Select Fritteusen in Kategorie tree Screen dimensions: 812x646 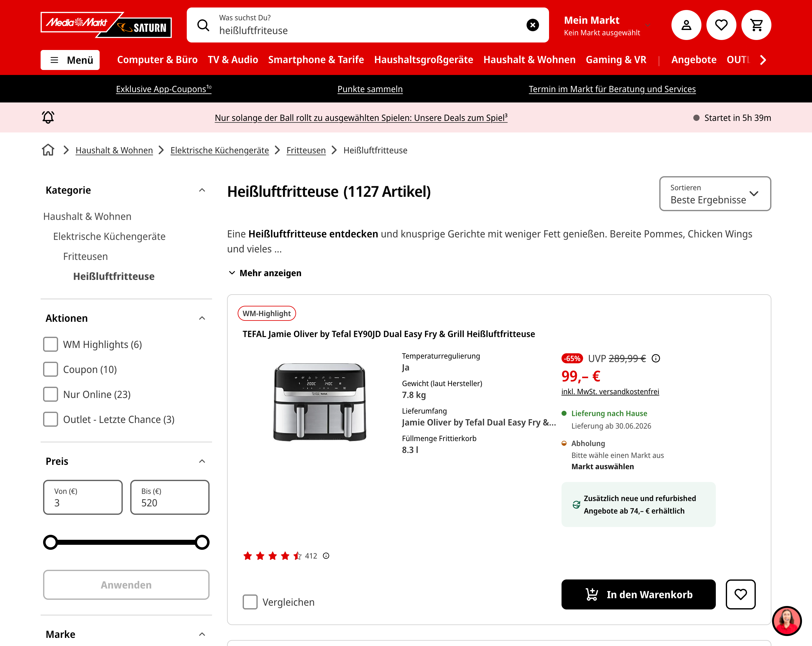86,256
